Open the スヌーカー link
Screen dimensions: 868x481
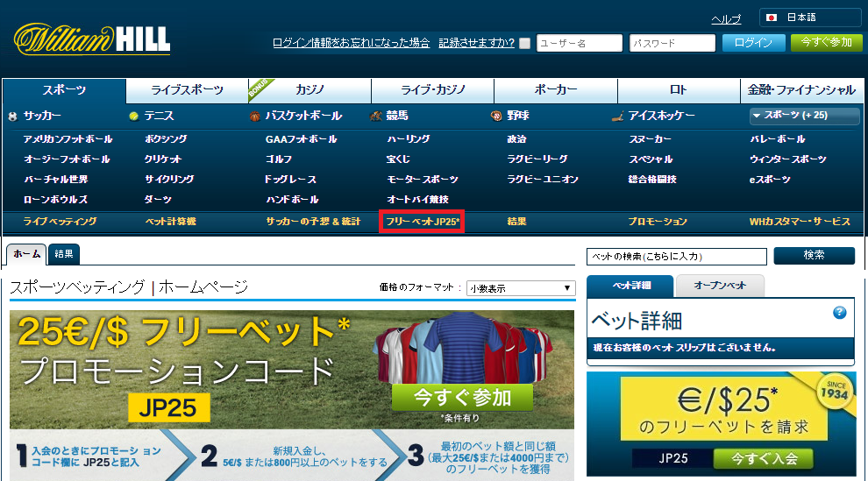(x=650, y=139)
